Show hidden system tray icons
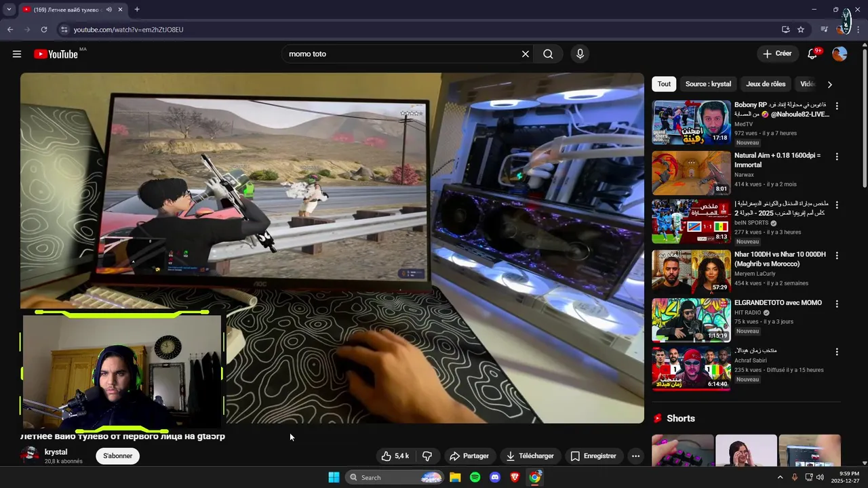This screenshot has height=488, width=868. [x=780, y=477]
